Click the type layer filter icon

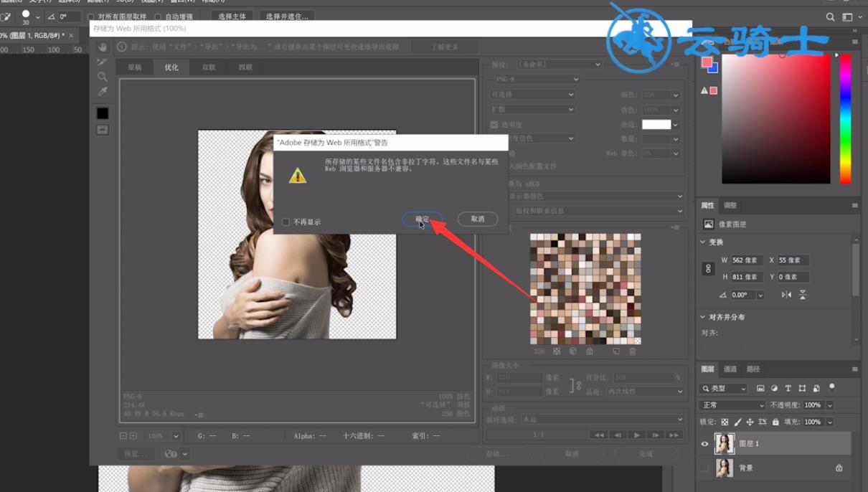(788, 388)
